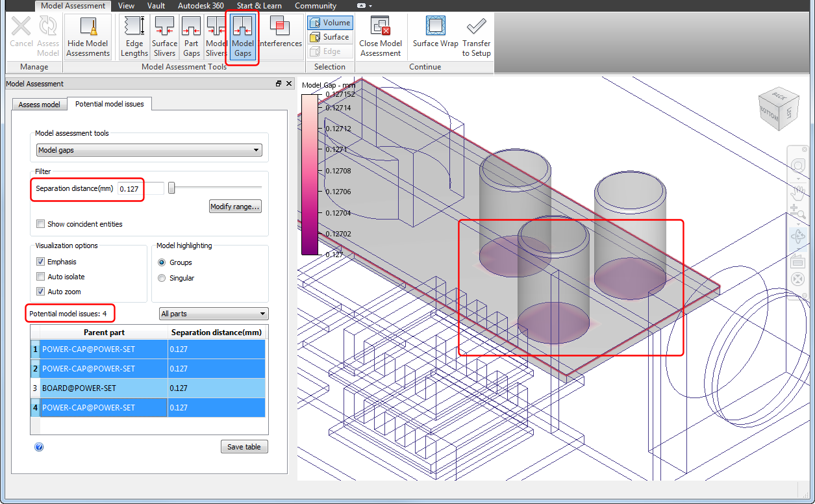Switch to the View ribbon tab
The height and width of the screenshot is (504, 815).
coord(126,6)
